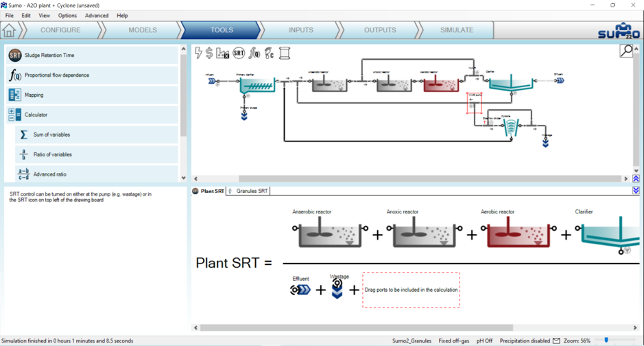Collapse panel with upward double chevron

tap(636, 178)
